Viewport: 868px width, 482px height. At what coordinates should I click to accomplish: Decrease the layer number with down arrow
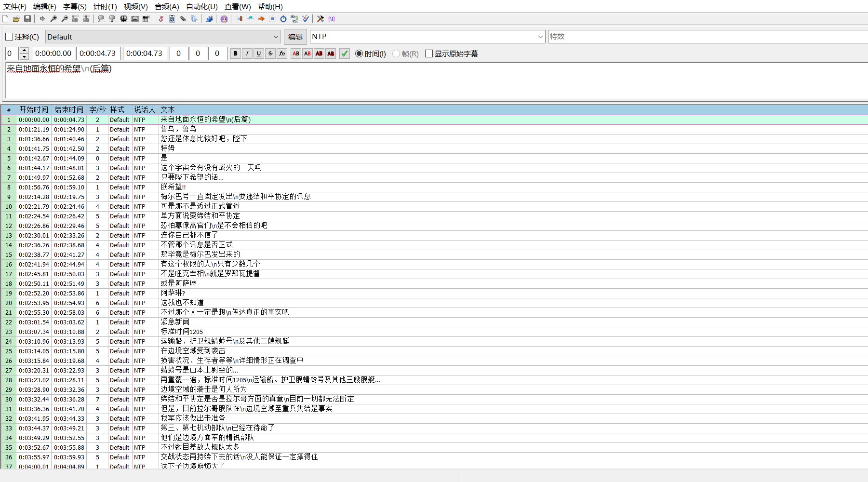point(25,57)
